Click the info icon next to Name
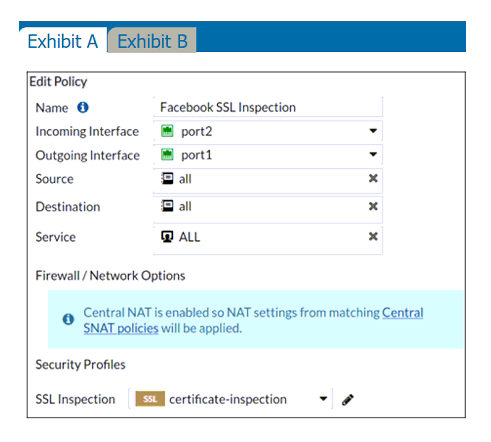This screenshot has height=442, width=491. point(83,107)
